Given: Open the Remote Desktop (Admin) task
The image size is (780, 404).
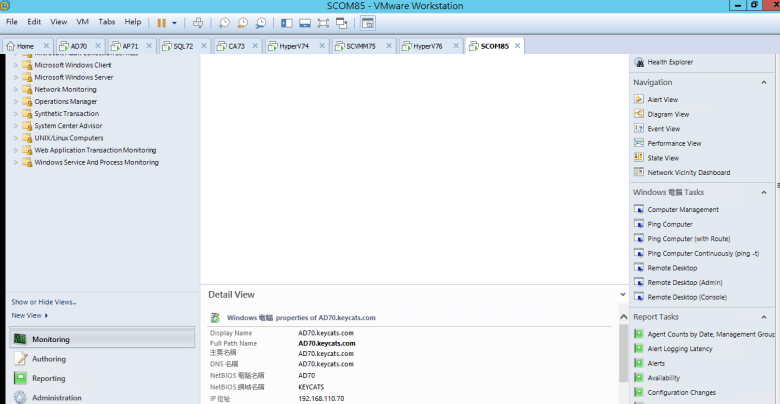Looking at the screenshot, I should pyautogui.click(x=683, y=283).
